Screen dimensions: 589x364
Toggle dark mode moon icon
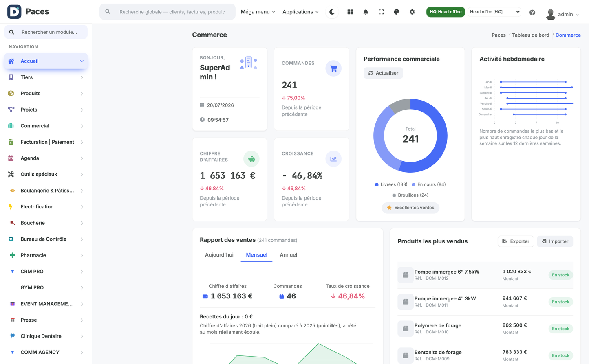pyautogui.click(x=332, y=12)
